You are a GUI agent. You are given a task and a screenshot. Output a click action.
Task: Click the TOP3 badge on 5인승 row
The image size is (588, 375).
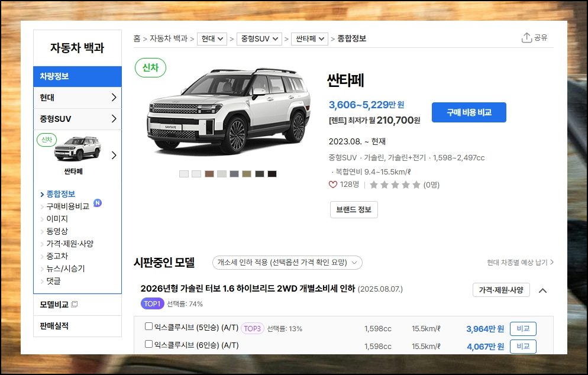coord(253,328)
